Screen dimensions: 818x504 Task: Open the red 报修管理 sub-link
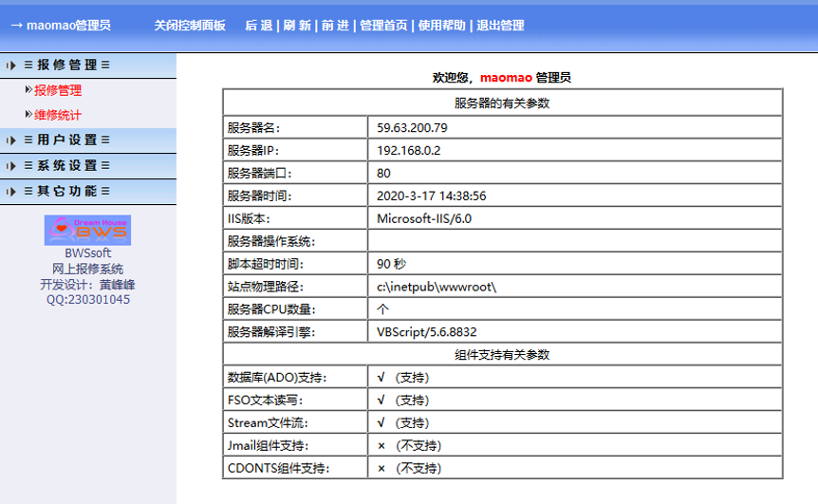click(x=58, y=90)
